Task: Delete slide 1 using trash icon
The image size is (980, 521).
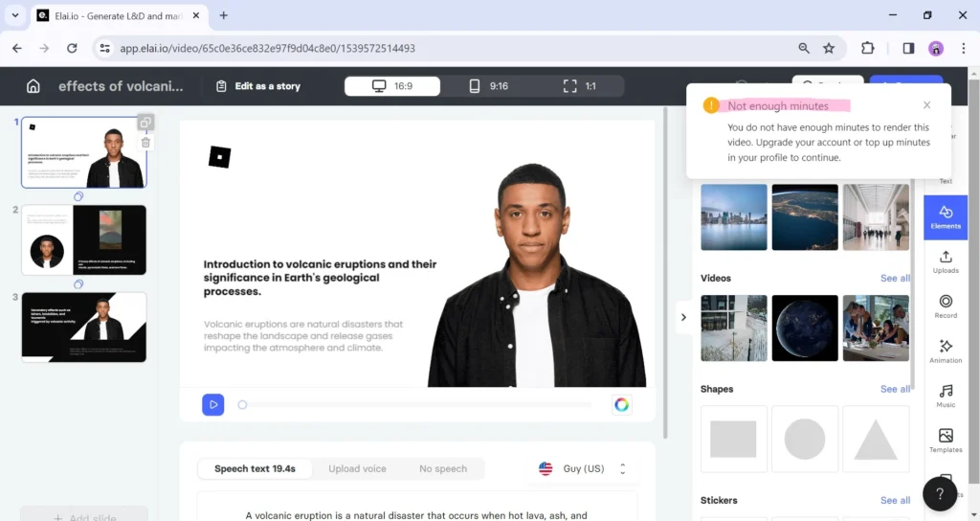Action: [x=145, y=143]
